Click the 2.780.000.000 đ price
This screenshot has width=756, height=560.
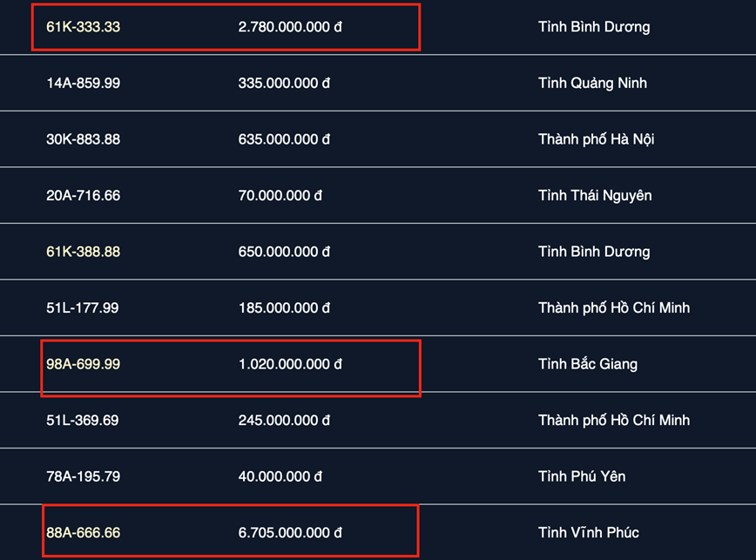point(290,27)
